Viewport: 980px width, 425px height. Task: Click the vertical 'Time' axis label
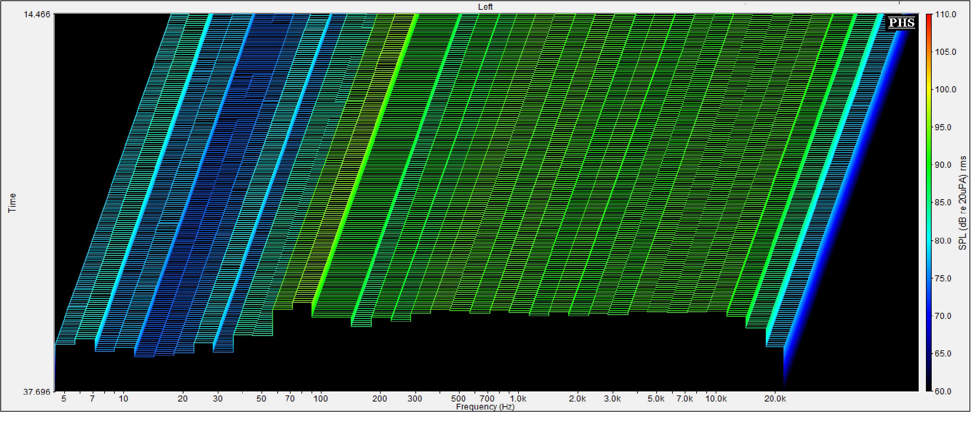pyautogui.click(x=12, y=203)
